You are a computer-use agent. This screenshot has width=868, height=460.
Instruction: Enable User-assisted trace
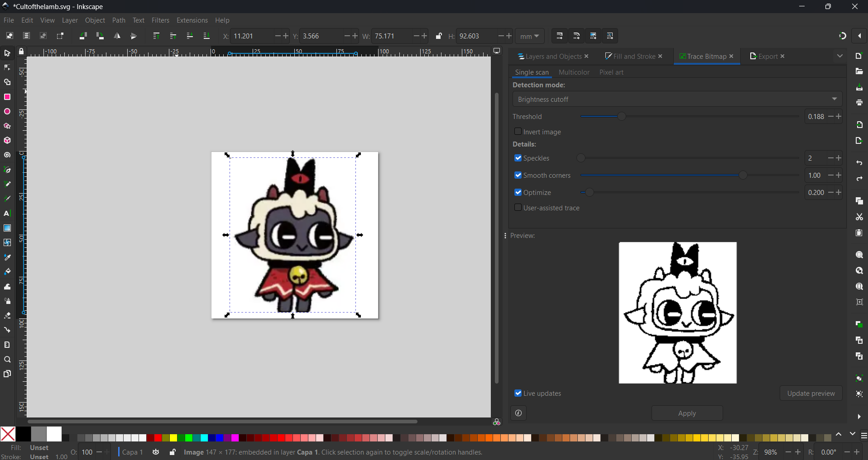(518, 207)
